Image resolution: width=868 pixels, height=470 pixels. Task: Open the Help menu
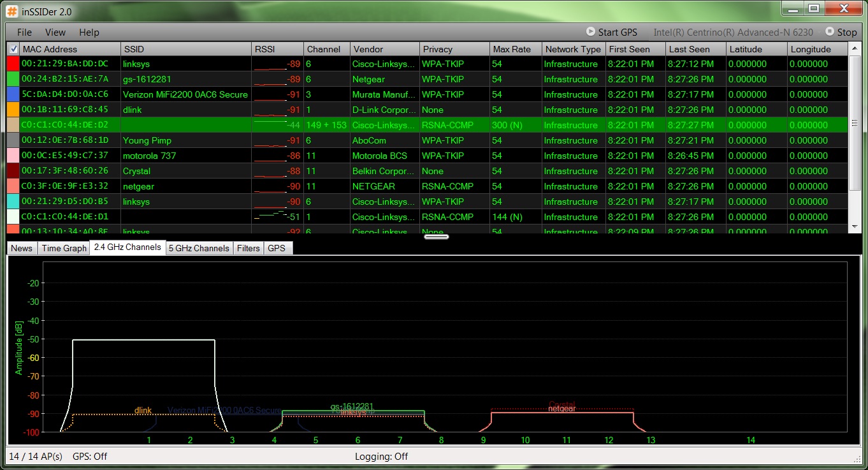point(89,32)
